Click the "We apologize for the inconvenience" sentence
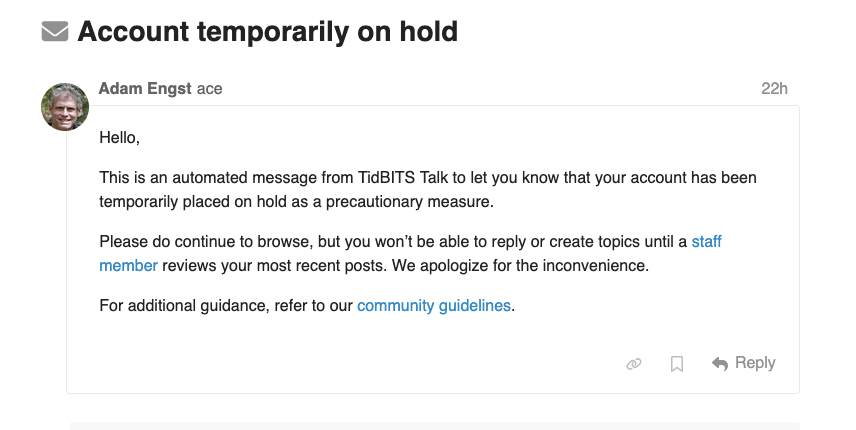This screenshot has width=856, height=430. [x=520, y=266]
